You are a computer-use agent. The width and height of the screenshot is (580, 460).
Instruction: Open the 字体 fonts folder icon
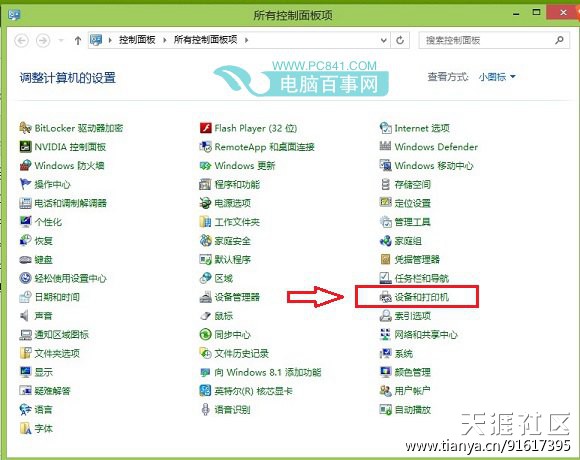click(x=25, y=428)
